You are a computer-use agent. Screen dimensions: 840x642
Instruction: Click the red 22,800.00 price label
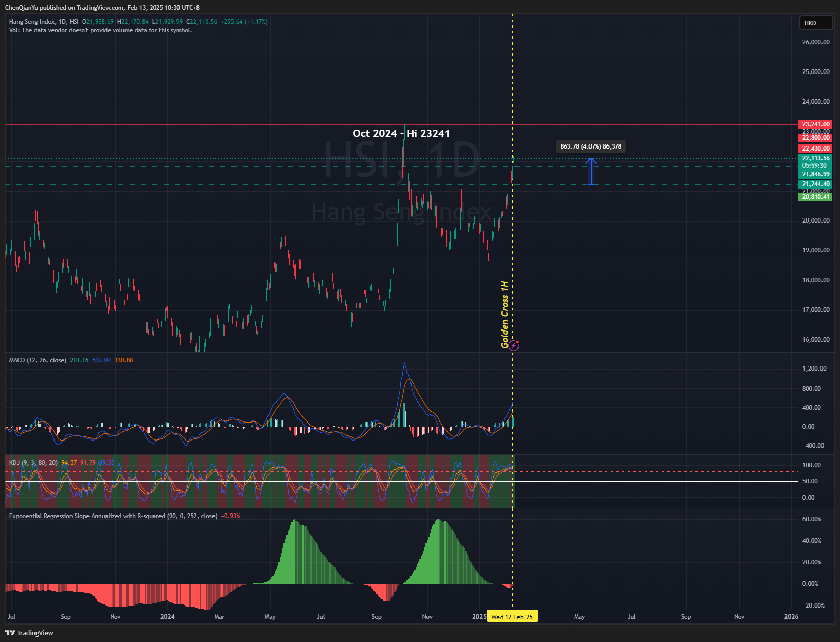(816, 138)
